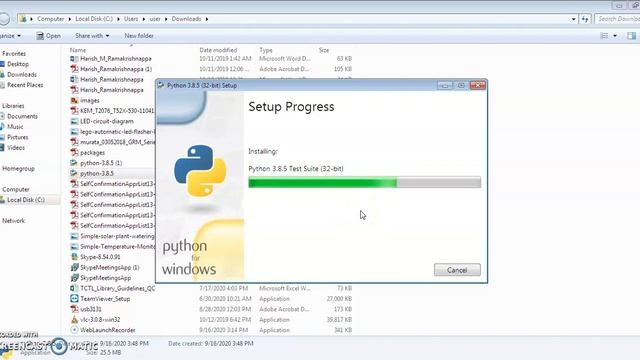Select vlc-3.0.8-win32 installer icon

point(74,320)
